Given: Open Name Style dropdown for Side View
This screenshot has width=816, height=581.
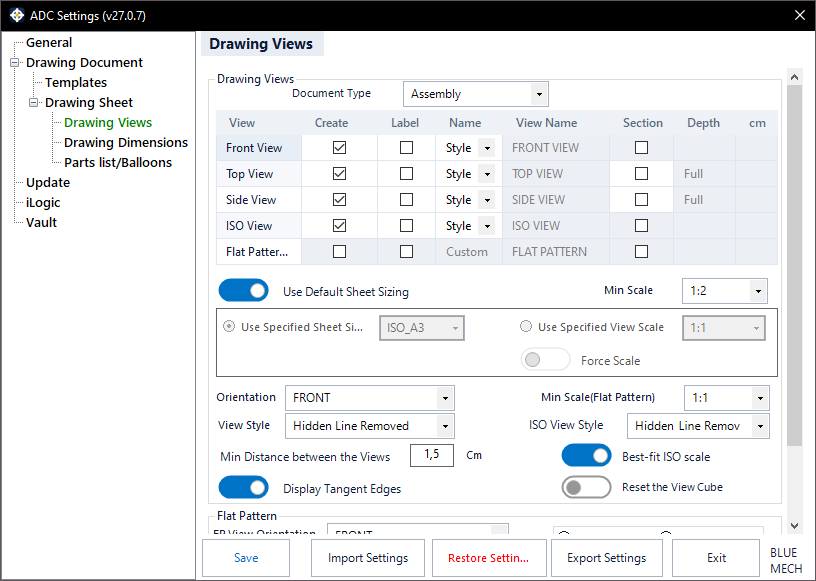Looking at the screenshot, I should pos(487,200).
